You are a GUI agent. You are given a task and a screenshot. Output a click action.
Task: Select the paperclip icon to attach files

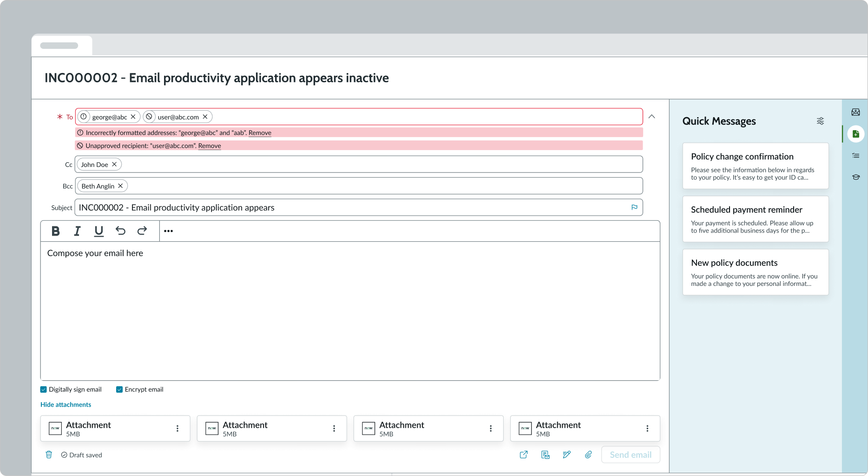[588, 455]
